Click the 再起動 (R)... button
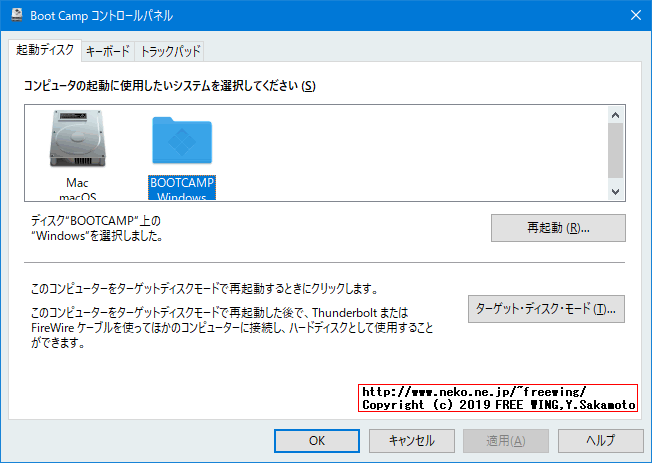652x463 pixels. point(558,228)
